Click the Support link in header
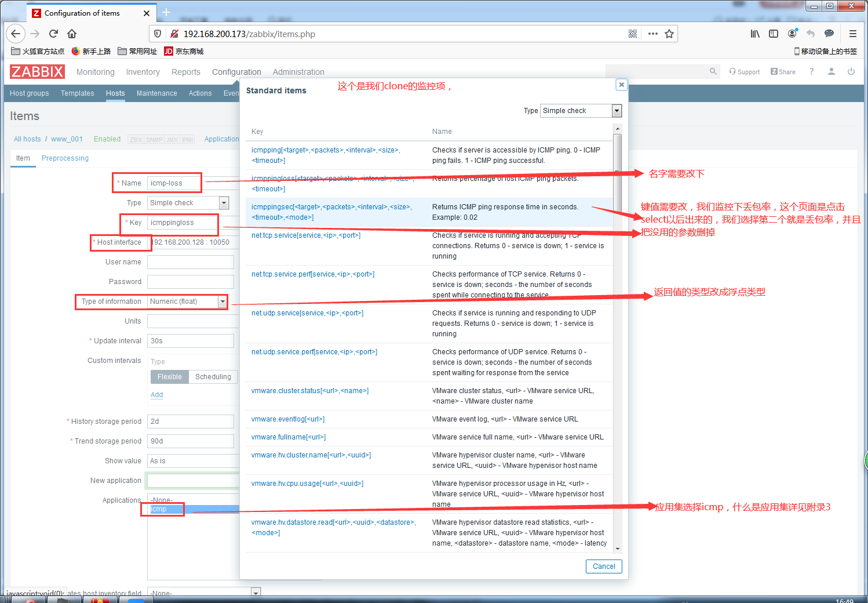Image resolution: width=868 pixels, height=603 pixels. [x=745, y=72]
